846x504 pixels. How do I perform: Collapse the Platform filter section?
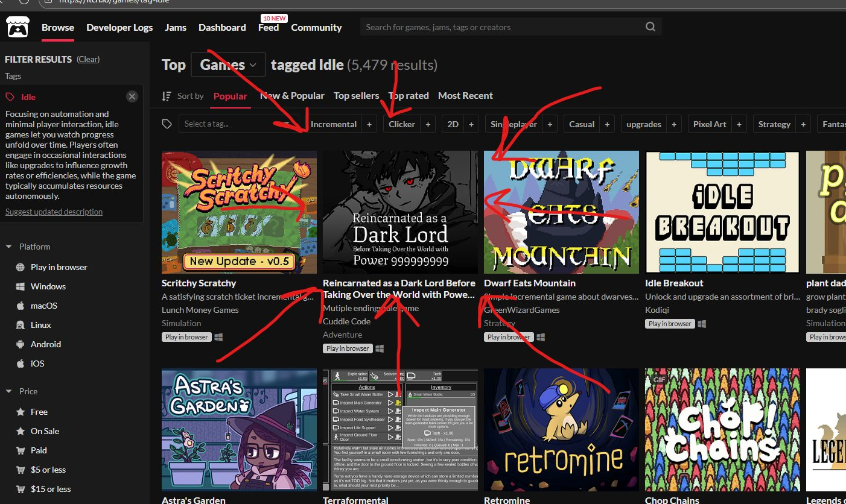coord(9,247)
